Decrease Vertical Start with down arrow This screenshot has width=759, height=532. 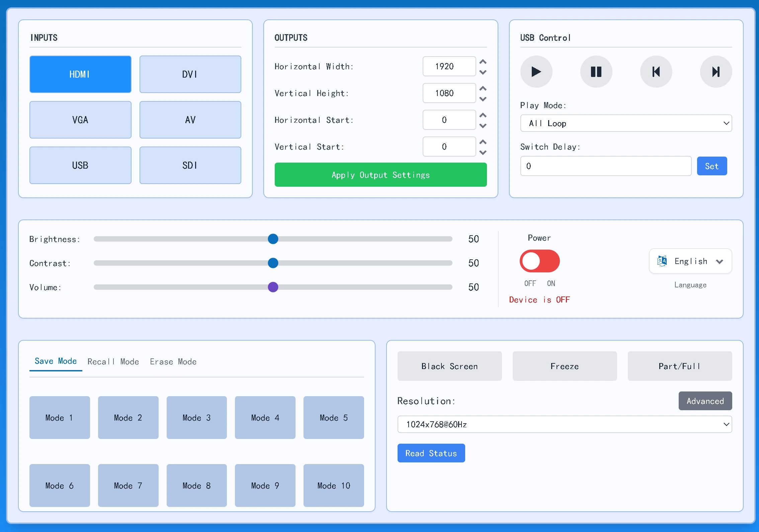[483, 152]
